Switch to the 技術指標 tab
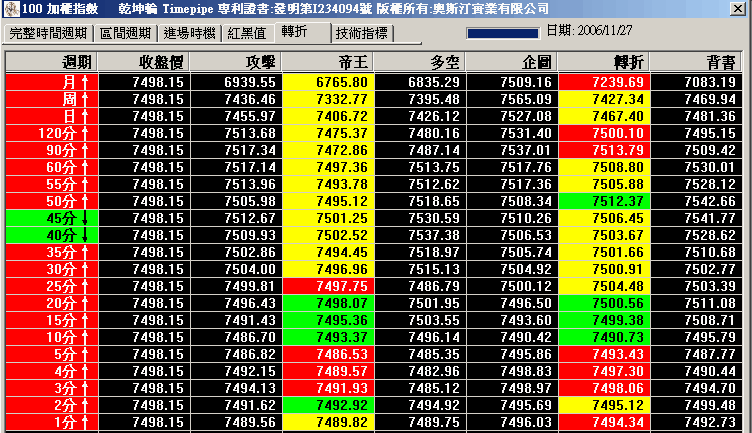 (363, 33)
